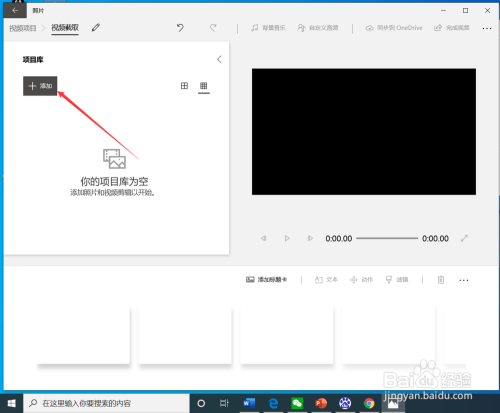Screen dimensions: 500x413
Task: Step back one frame in preview
Action: point(264,238)
